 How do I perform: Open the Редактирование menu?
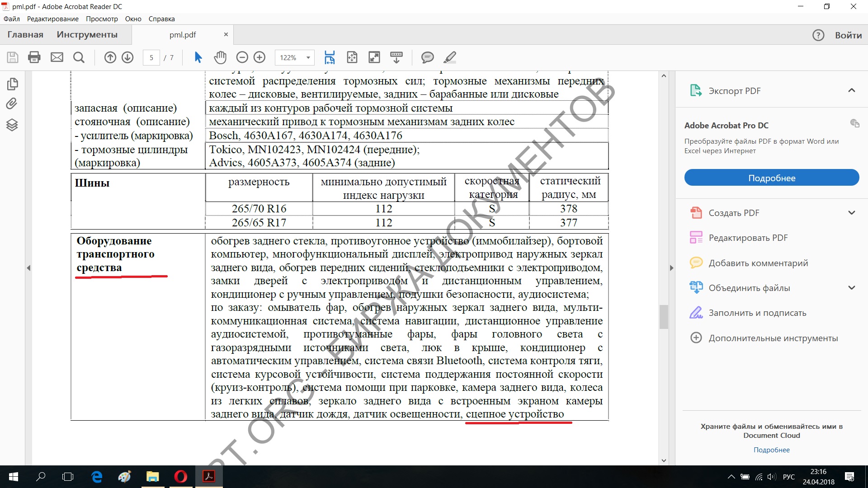pyautogui.click(x=52, y=19)
